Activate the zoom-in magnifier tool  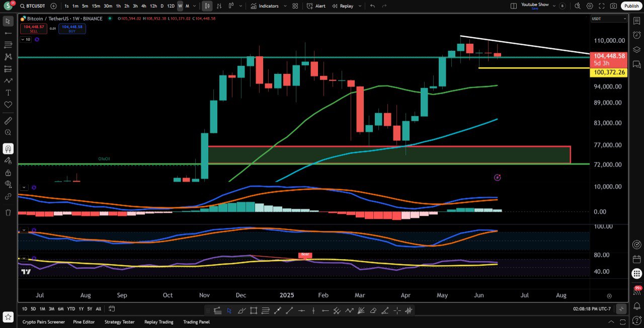(8, 132)
